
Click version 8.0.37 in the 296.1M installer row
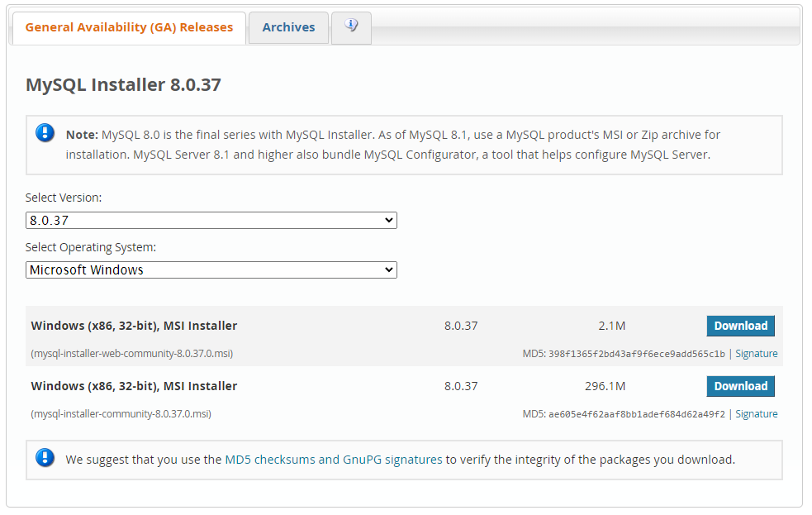(x=461, y=387)
